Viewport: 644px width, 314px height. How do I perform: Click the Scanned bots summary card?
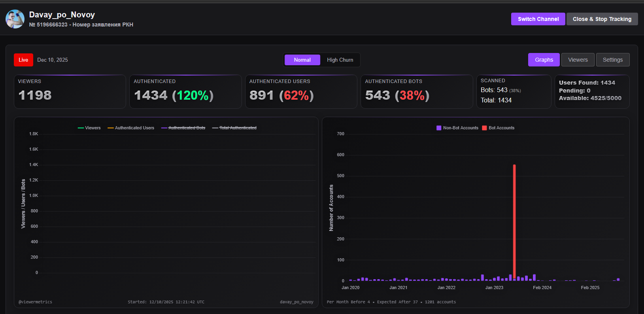click(x=514, y=91)
